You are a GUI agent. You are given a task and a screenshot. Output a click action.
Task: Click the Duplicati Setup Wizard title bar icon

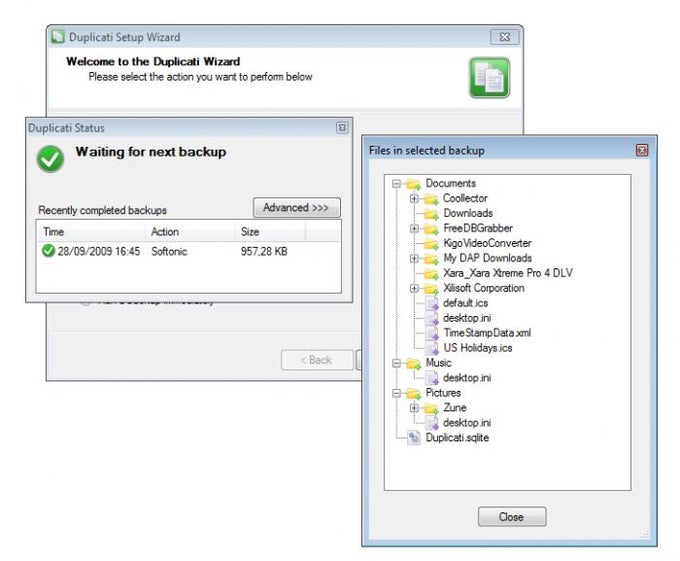pos(58,37)
